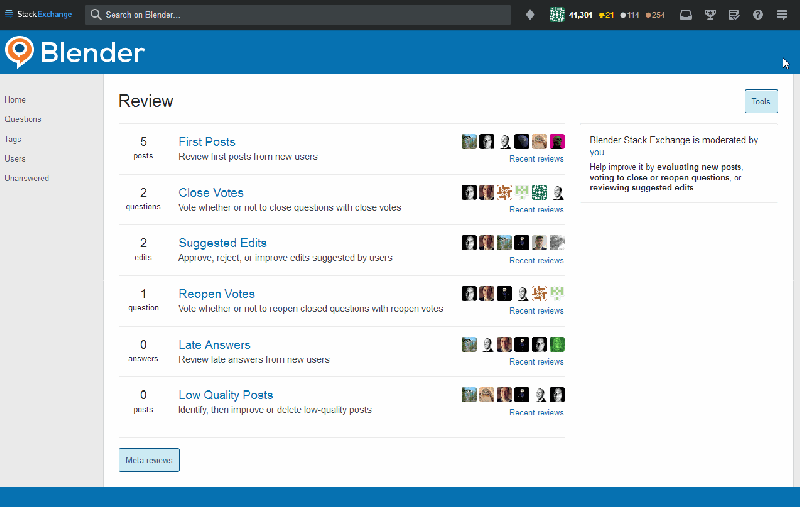View Recent reviews for Late Answers
800x507 pixels.
pos(536,362)
